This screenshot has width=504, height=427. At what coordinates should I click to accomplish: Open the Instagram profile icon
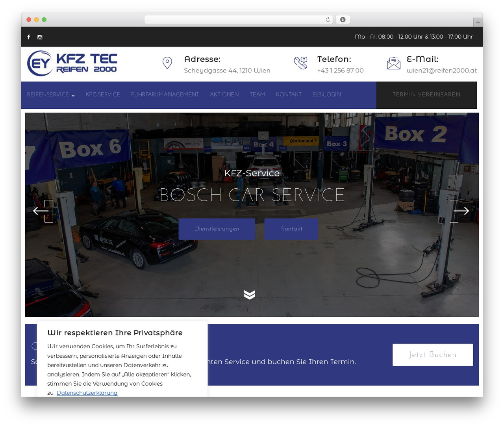click(40, 37)
